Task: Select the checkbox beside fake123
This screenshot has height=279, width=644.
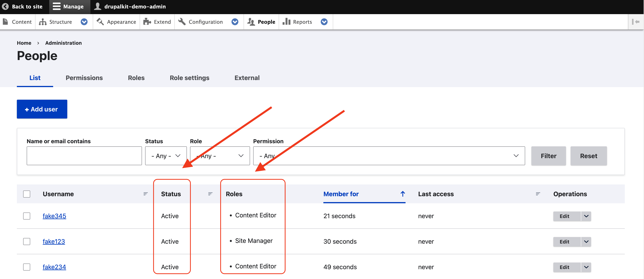Action: (x=26, y=242)
